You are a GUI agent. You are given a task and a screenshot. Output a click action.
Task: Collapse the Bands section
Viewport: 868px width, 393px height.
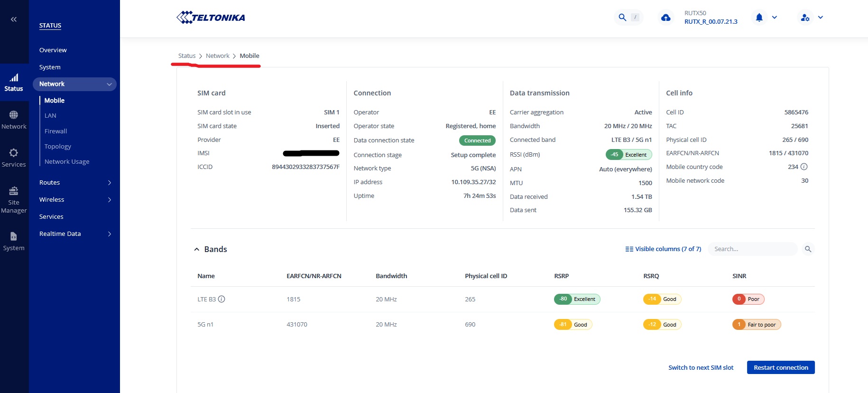pyautogui.click(x=197, y=249)
